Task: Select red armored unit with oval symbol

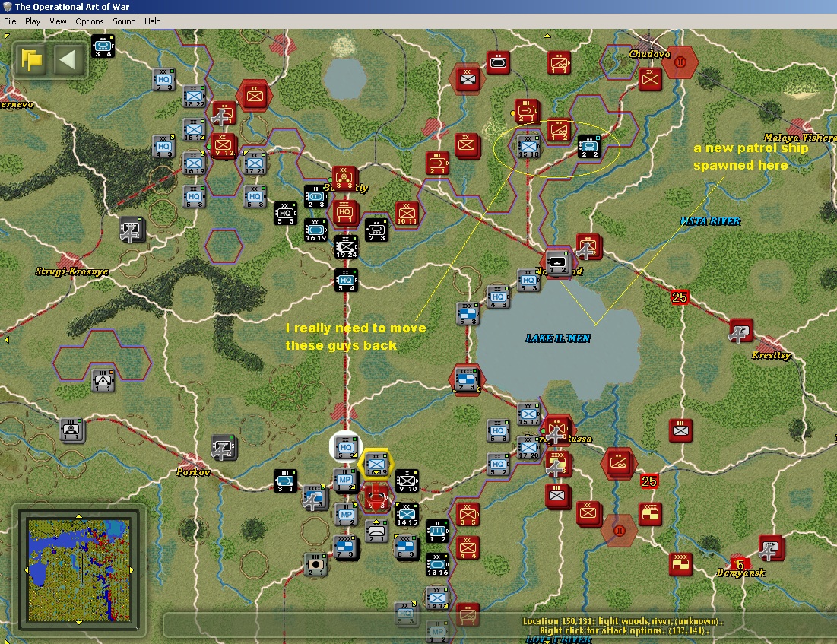Action: click(497, 63)
